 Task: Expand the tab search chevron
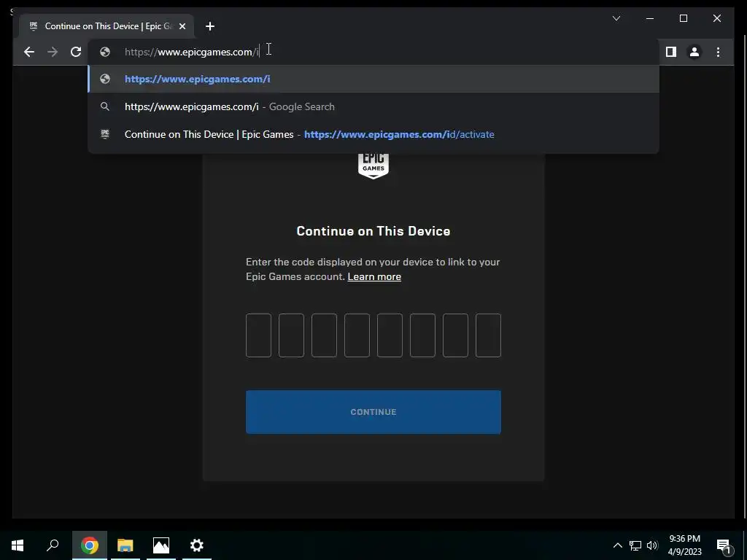pos(616,18)
